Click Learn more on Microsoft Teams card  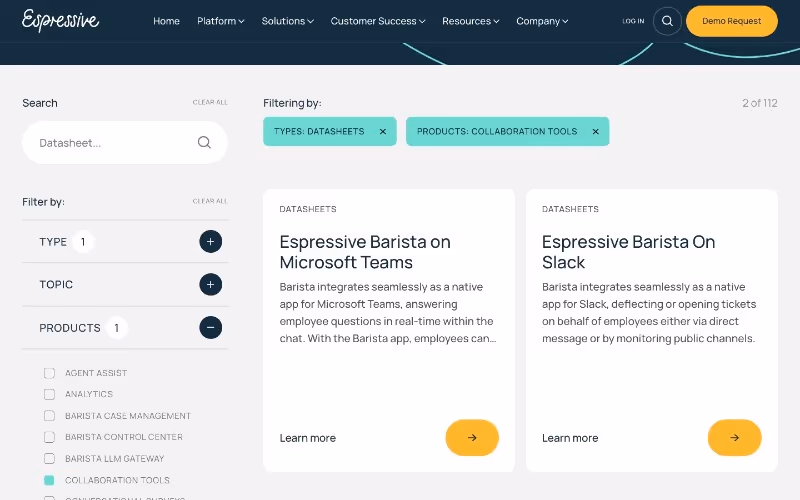(x=308, y=438)
